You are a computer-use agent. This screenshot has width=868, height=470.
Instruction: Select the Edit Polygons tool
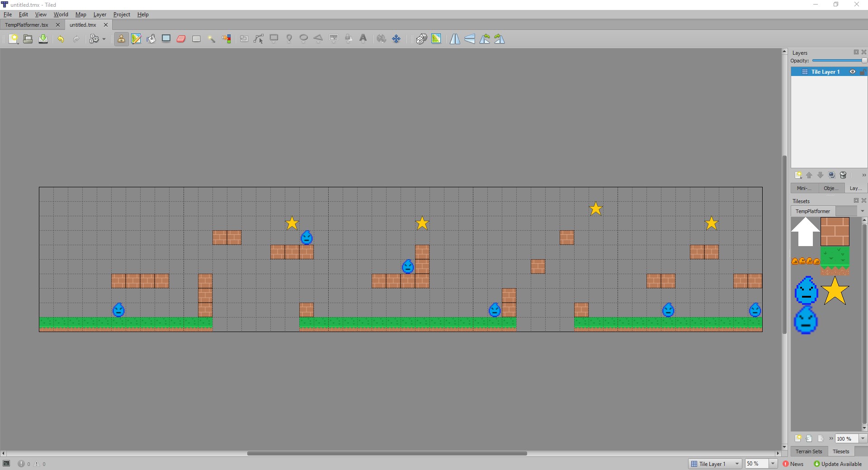[259, 39]
